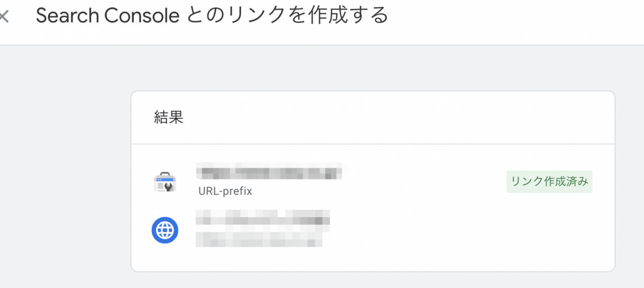Click the Search Console property icon
This screenshot has width=644, height=288.
pos(165,182)
